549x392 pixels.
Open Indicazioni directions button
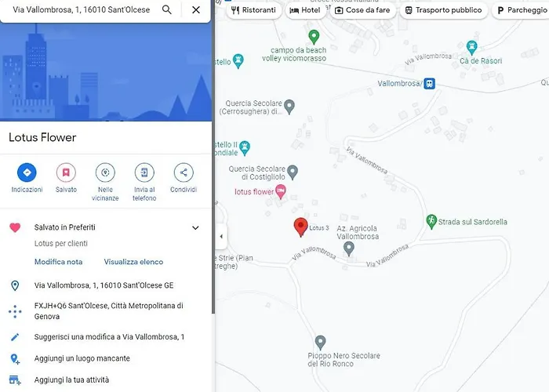(x=27, y=173)
